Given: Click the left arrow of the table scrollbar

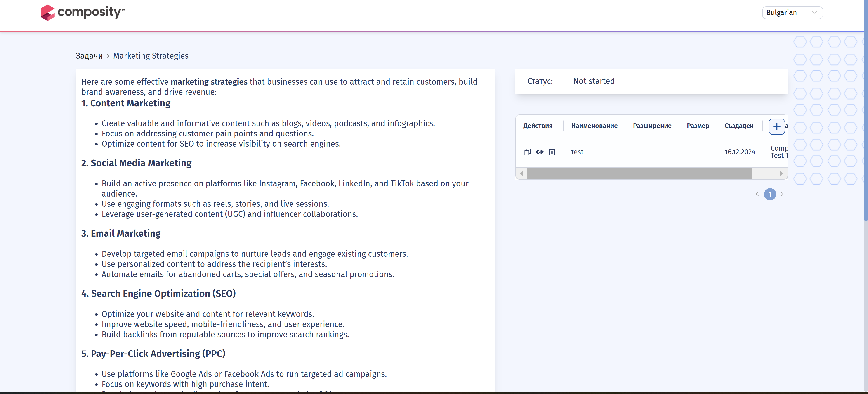Looking at the screenshot, I should pyautogui.click(x=522, y=173).
